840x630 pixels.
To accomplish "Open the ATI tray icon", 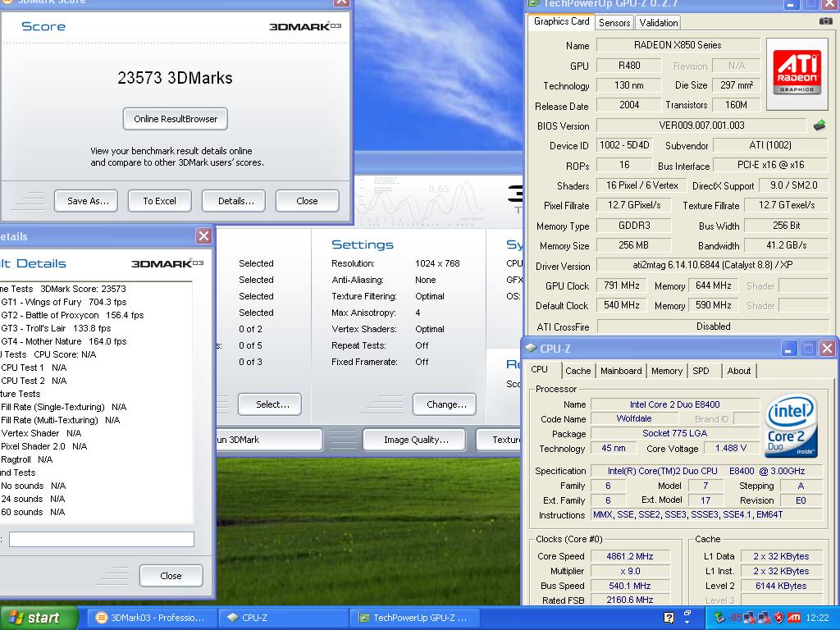I will click(x=794, y=618).
